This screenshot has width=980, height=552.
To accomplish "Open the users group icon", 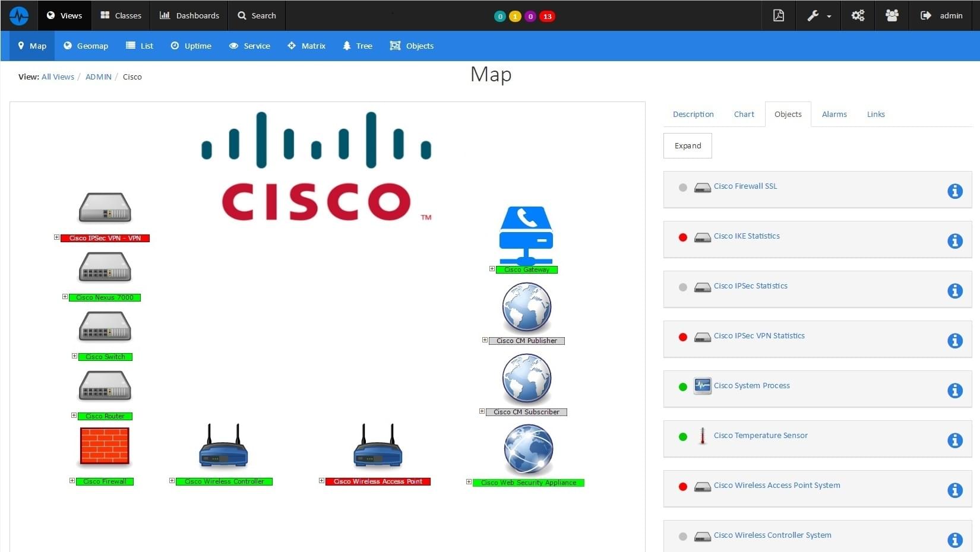I will click(892, 15).
